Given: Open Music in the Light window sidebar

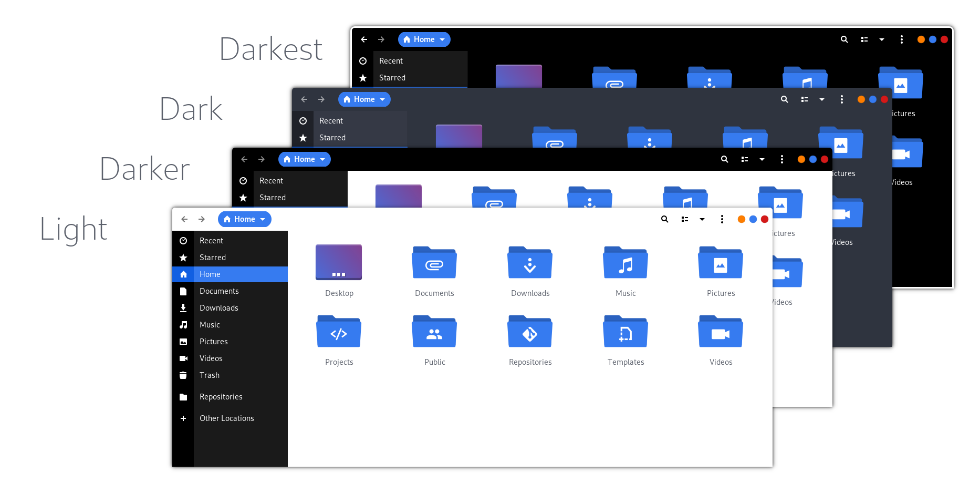Looking at the screenshot, I should point(230,325).
